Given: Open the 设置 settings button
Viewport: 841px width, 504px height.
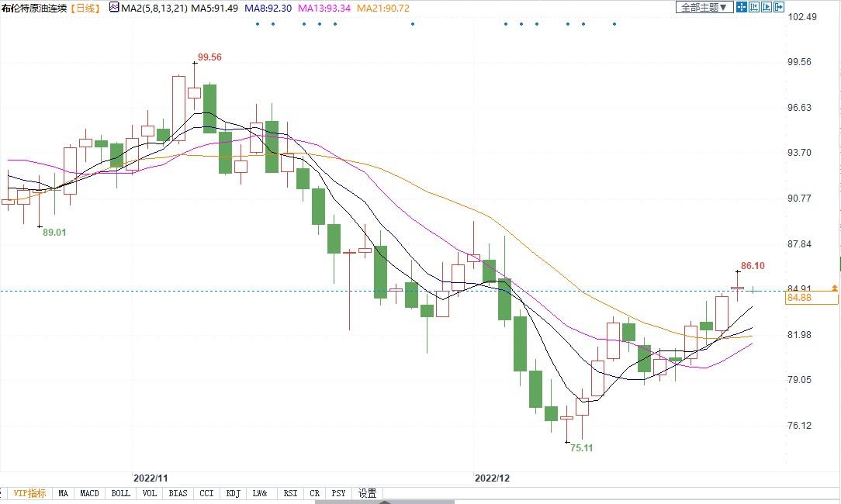Looking at the screenshot, I should (367, 493).
